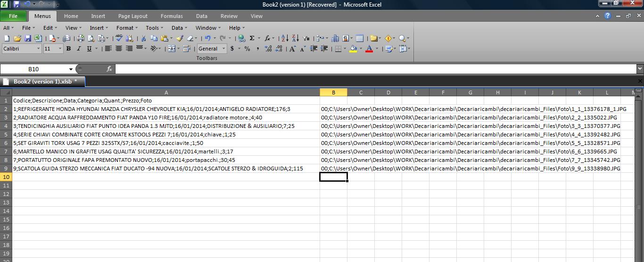Select column H header
This screenshot has width=644, height=262.
click(x=497, y=93)
